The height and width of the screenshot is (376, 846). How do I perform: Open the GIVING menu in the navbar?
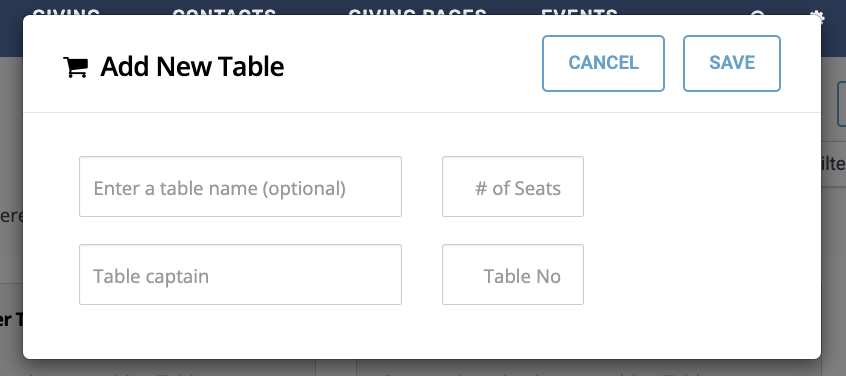click(x=66, y=12)
